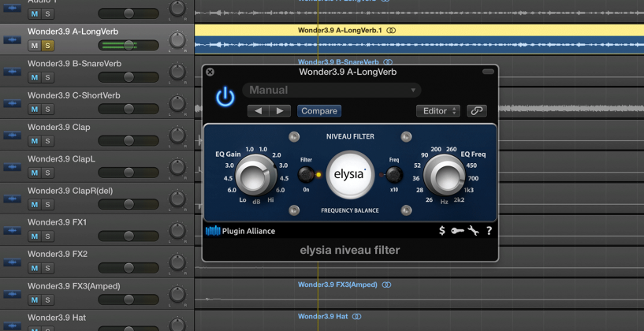
Task: Open the question mark help icon
Action: (x=489, y=231)
